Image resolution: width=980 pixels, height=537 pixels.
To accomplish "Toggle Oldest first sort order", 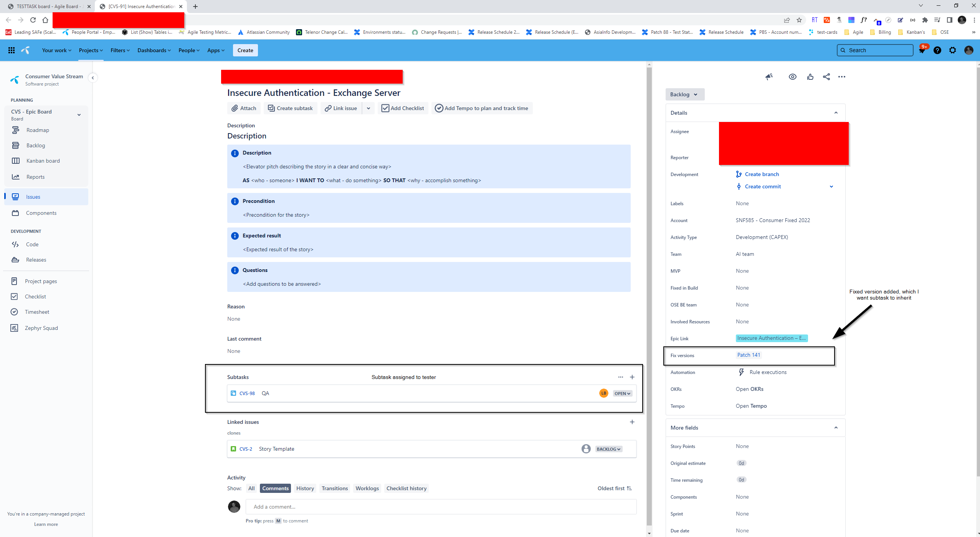I will 615,488.
